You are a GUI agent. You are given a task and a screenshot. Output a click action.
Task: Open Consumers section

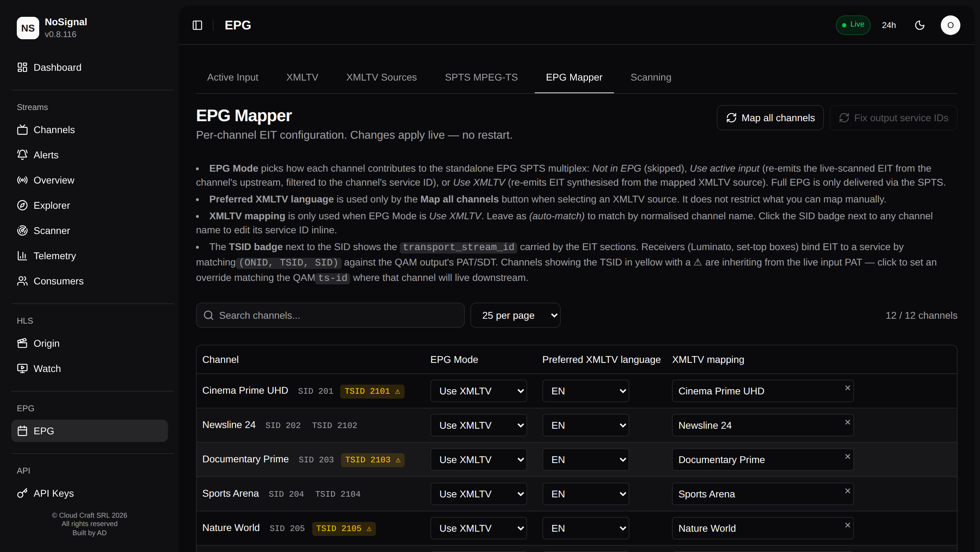pos(89,281)
